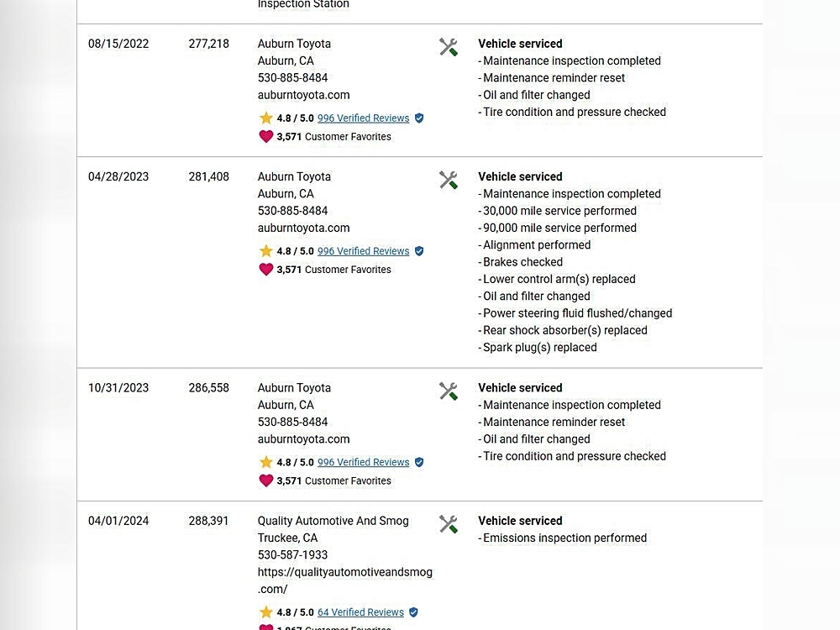Click the gold star in Quality Automotive entry

tap(266, 612)
